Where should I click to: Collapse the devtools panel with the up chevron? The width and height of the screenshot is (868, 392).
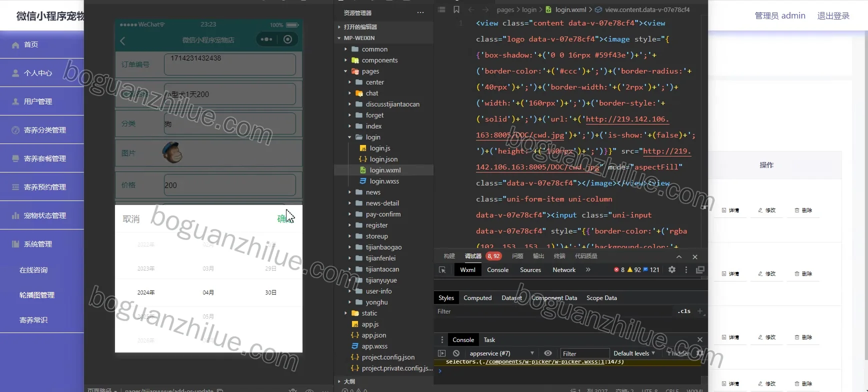tap(679, 256)
